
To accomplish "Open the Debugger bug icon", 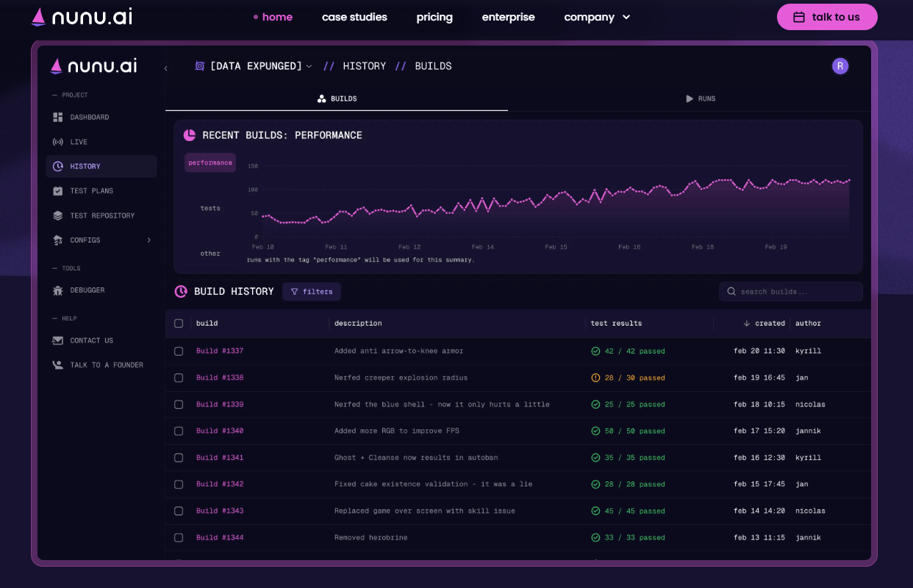I will tap(58, 290).
